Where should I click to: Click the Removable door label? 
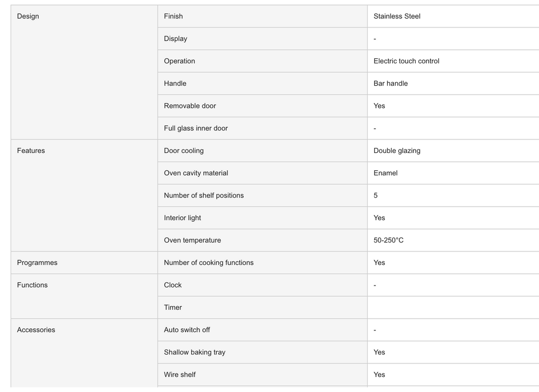click(190, 106)
